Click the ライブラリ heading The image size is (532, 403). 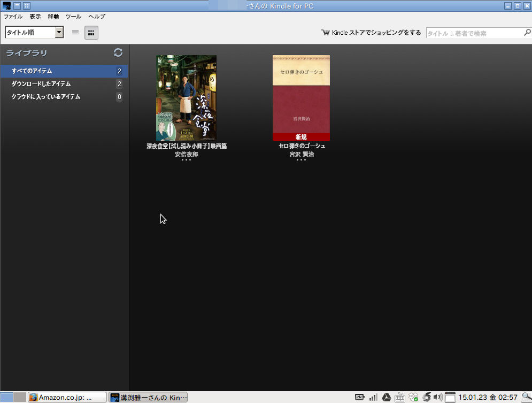(x=26, y=53)
